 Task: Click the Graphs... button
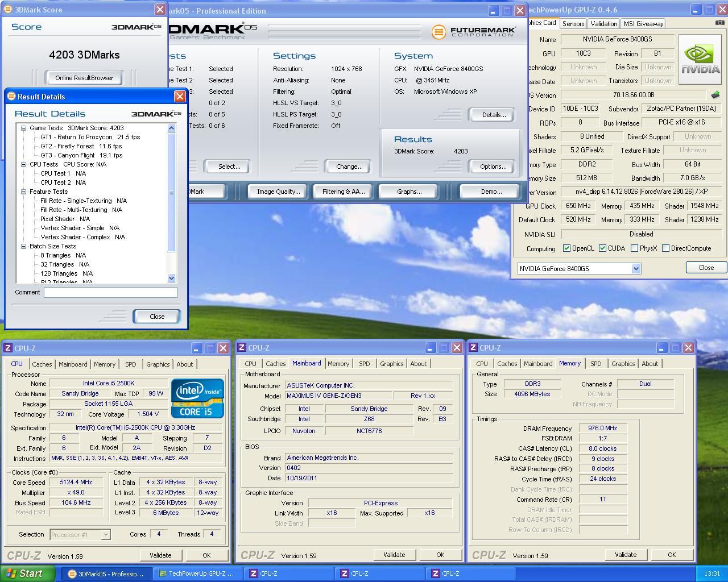click(x=409, y=192)
